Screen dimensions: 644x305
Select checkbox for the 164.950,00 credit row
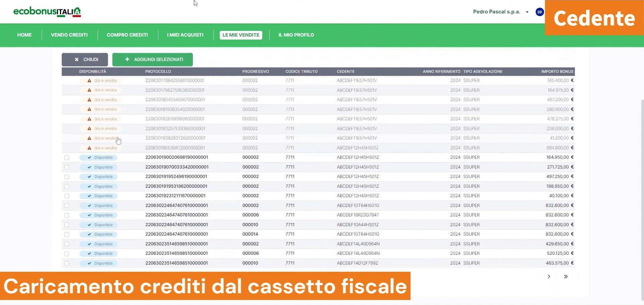pyautogui.click(x=67, y=158)
